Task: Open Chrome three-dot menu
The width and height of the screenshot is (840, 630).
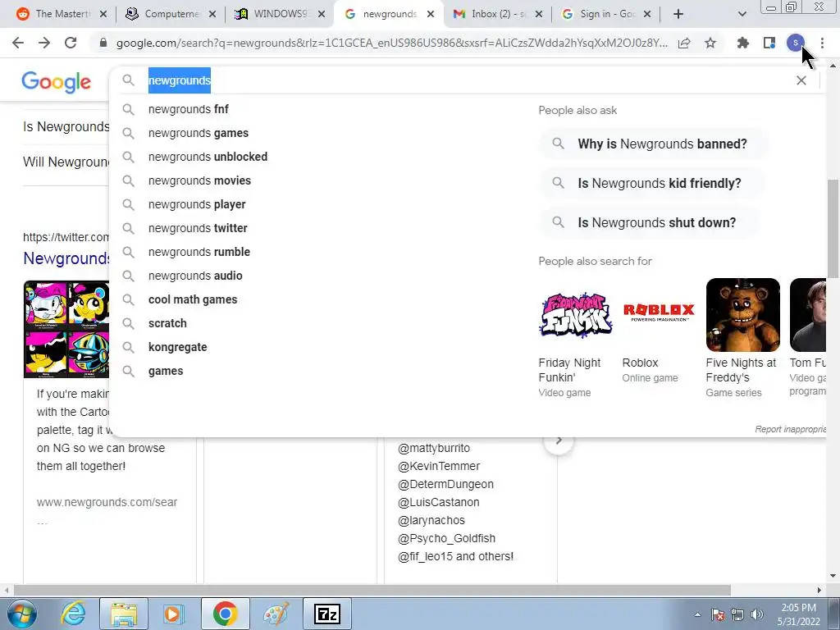Action: tap(822, 43)
